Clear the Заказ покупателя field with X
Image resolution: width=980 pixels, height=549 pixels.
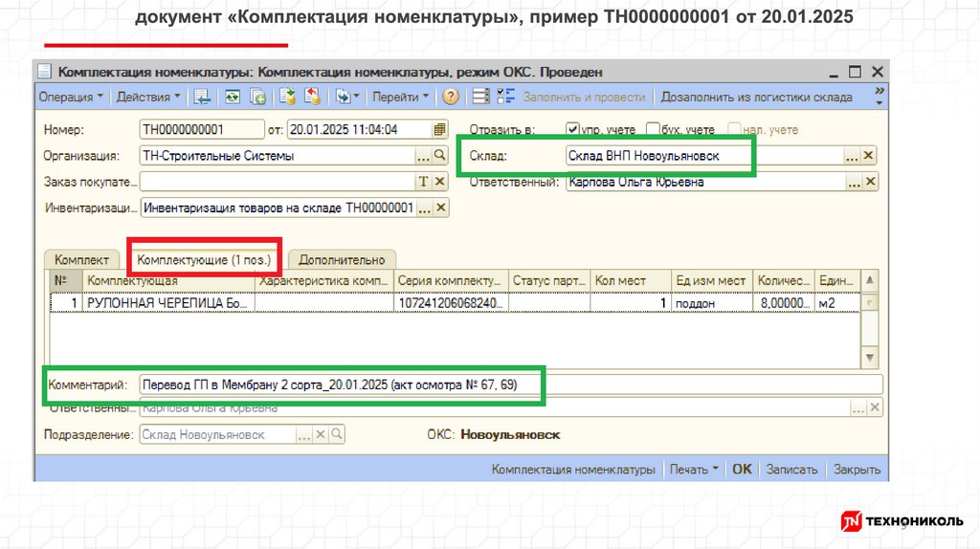440,182
